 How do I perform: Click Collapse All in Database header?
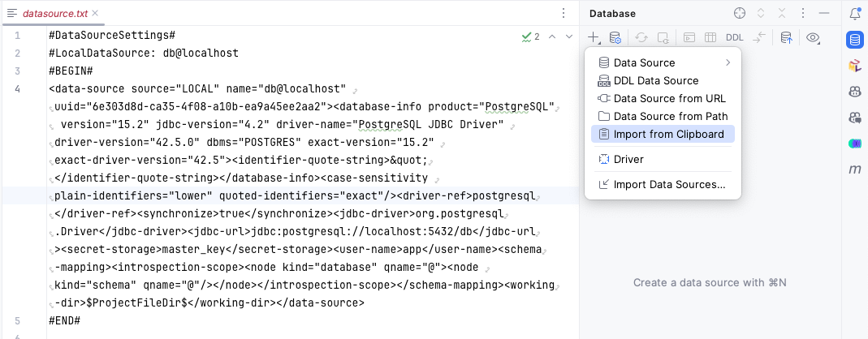(x=782, y=13)
